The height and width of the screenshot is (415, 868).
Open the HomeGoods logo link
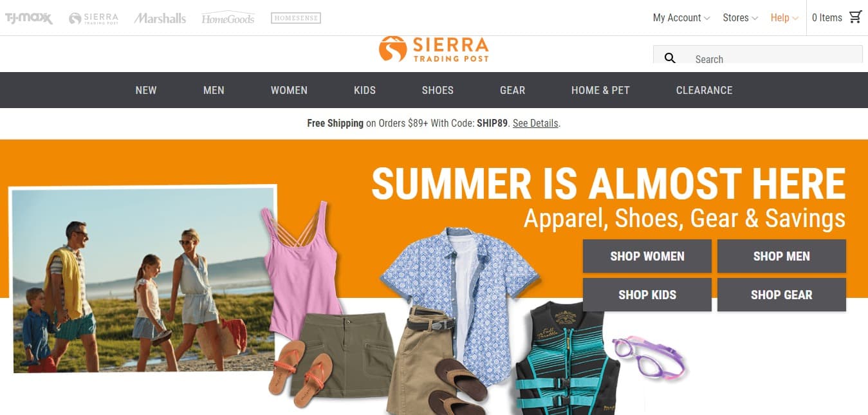[x=228, y=18]
